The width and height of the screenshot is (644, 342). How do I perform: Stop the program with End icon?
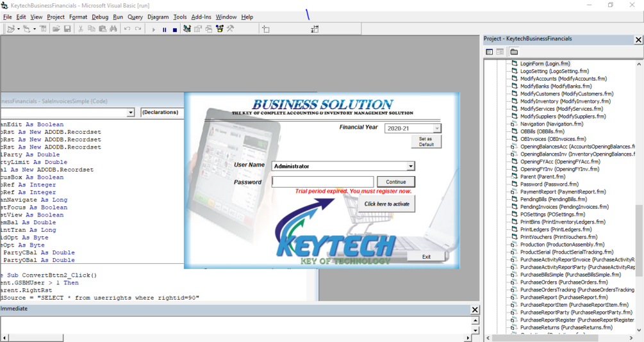pos(174,29)
